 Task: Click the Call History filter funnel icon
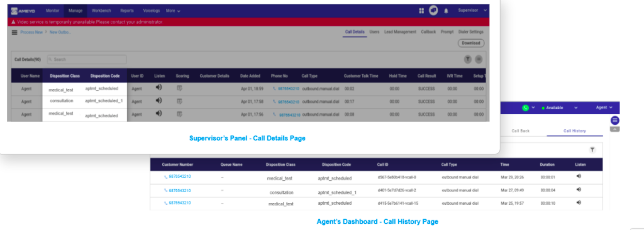592,150
